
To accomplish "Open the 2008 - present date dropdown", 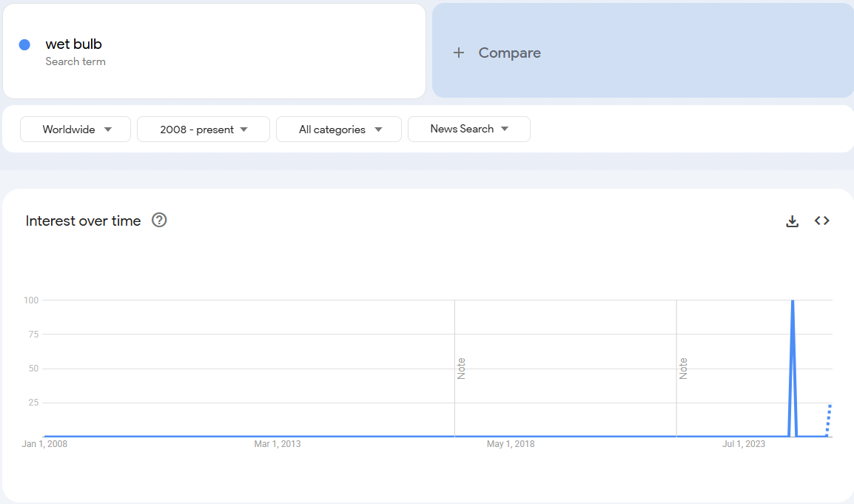I will point(204,129).
